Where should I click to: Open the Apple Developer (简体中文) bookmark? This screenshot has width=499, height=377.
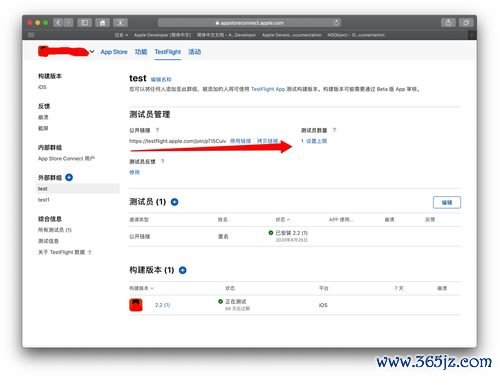[162, 35]
